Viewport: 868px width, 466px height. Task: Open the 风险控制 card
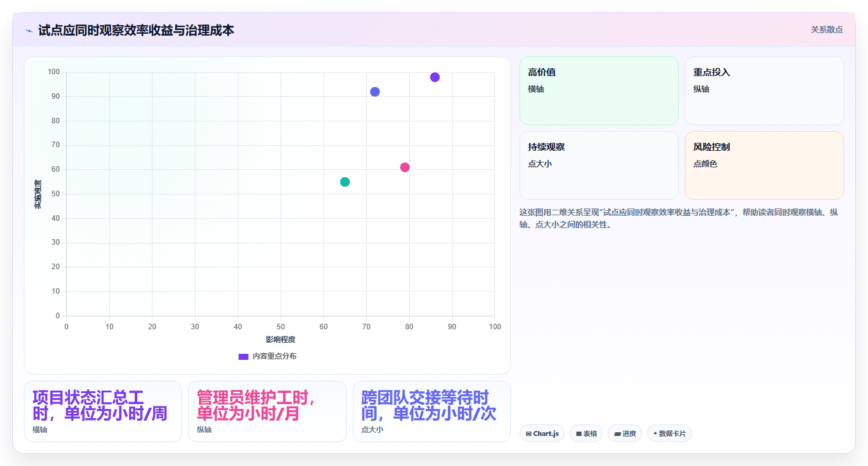(x=764, y=166)
